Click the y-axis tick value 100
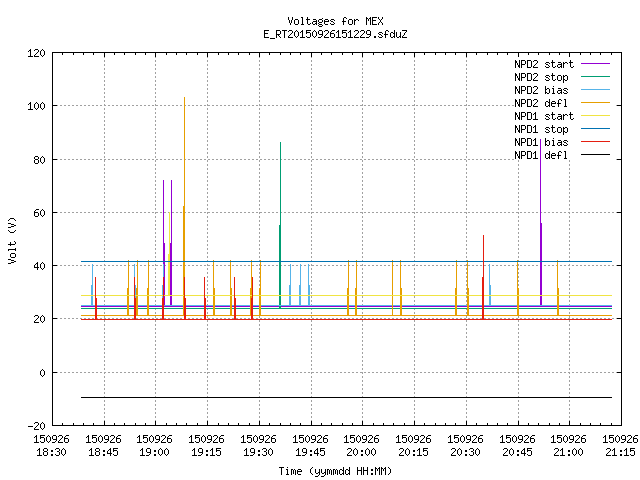This screenshot has width=640, height=480. 36,107
